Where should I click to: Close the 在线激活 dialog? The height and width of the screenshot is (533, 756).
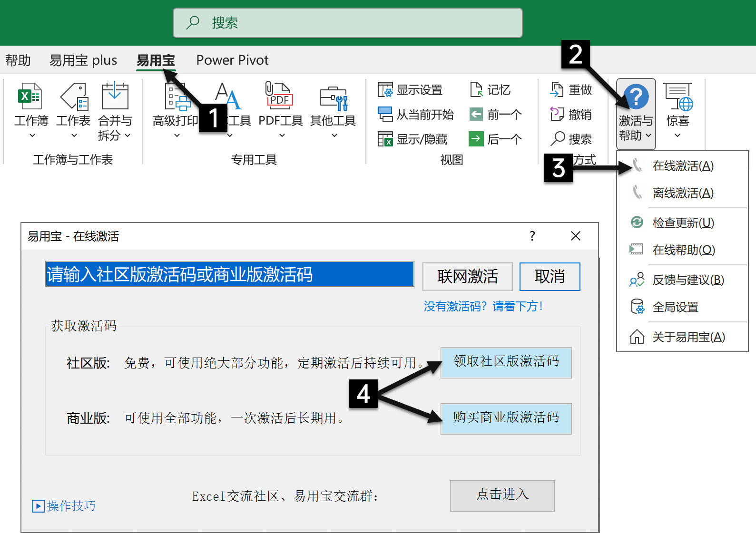pos(575,236)
